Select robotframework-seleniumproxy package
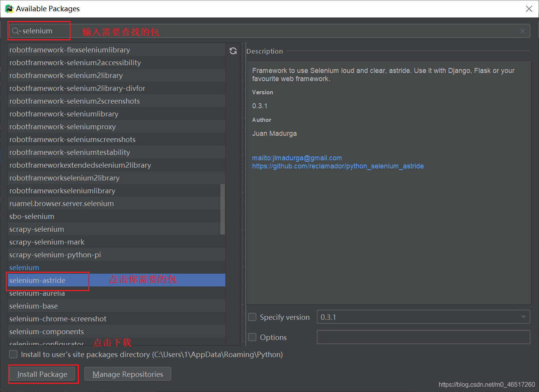Image resolution: width=539 pixels, height=392 pixels. (117, 127)
